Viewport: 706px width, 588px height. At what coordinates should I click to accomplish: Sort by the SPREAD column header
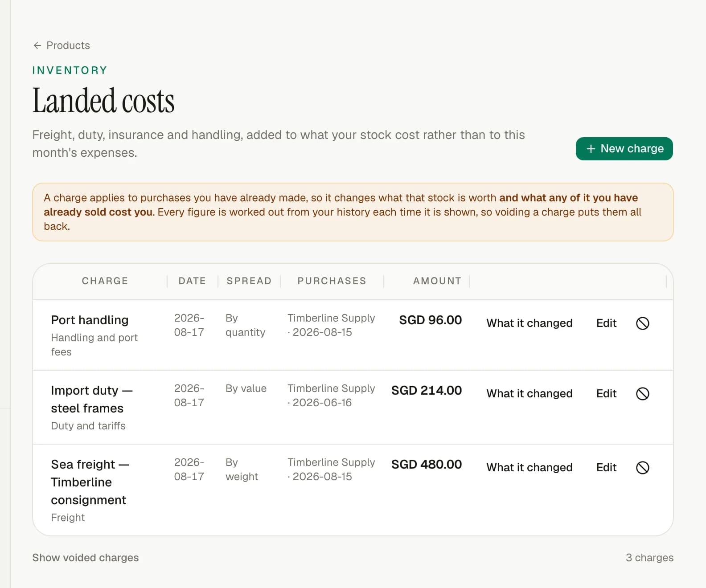tap(249, 281)
